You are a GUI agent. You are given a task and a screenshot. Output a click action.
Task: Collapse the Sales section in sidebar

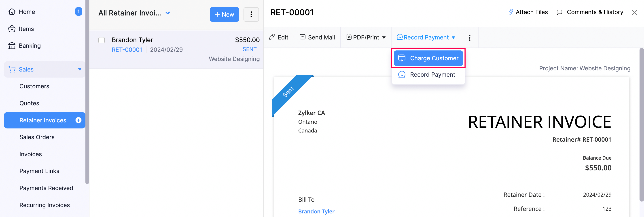(80, 69)
